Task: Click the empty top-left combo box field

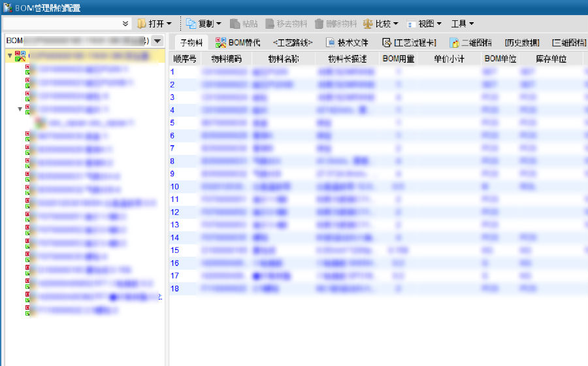Action: (x=62, y=24)
